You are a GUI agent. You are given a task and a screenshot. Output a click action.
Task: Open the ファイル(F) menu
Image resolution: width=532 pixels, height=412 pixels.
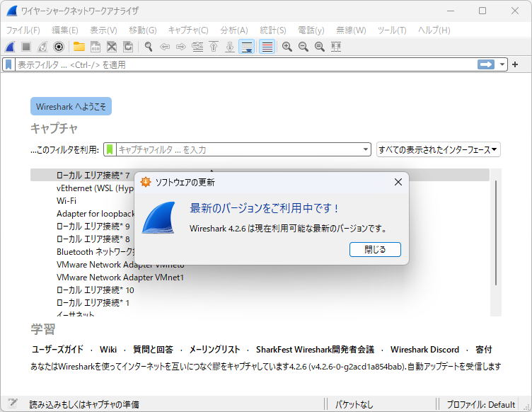23,30
